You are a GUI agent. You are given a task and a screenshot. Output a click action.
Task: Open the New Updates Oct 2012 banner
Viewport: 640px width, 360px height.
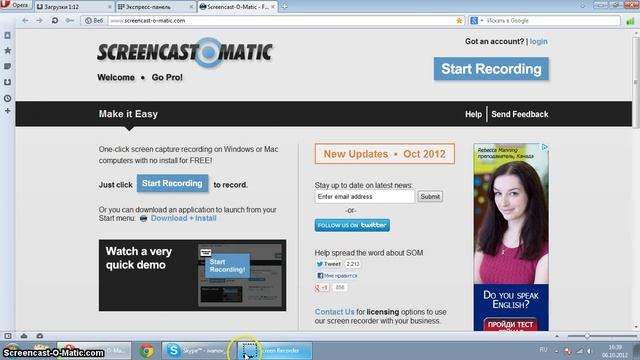384,154
